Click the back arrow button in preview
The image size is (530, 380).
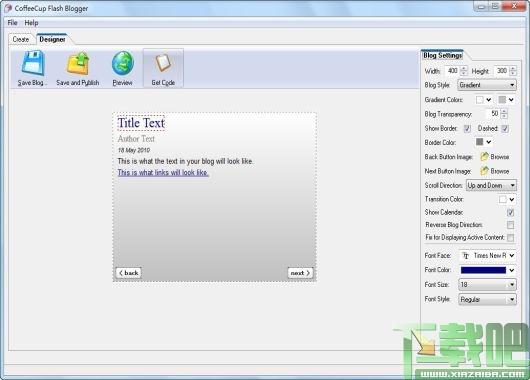128,273
